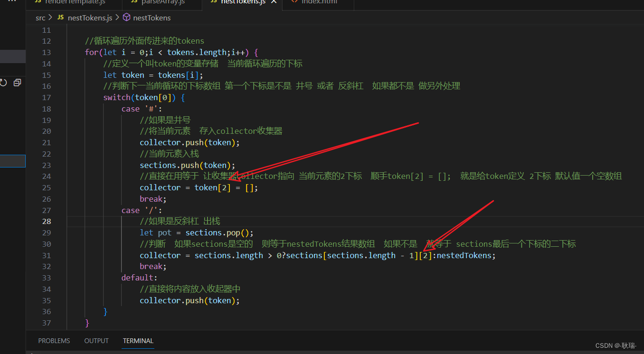Screen dimensions: 644x354
Task: Open the nestTokens symbol breadcrumb
Action: click(x=152, y=18)
